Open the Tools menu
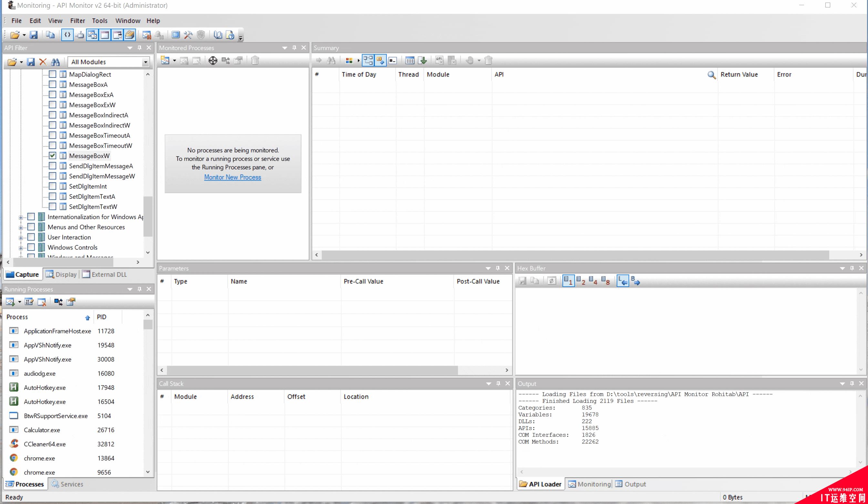Viewport: 868px width, 504px height. click(x=99, y=21)
